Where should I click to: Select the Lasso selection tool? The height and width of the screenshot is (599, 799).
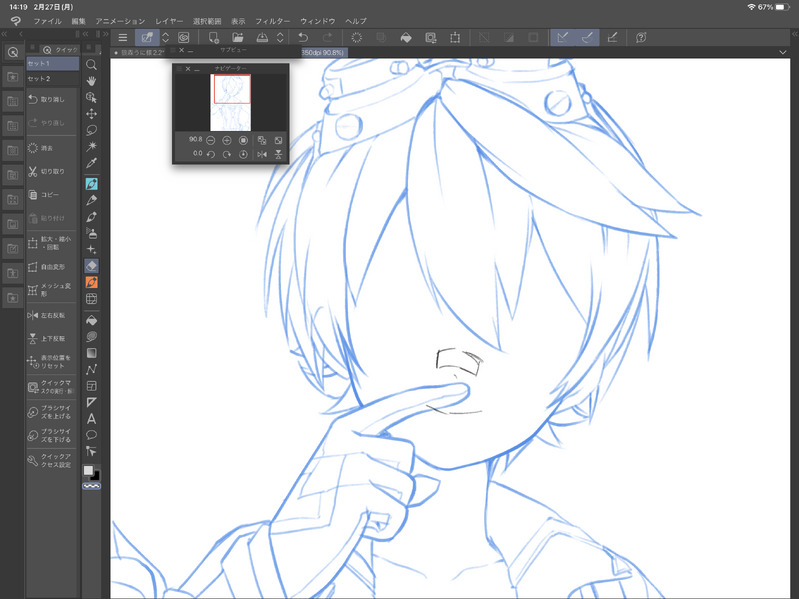coord(91,130)
